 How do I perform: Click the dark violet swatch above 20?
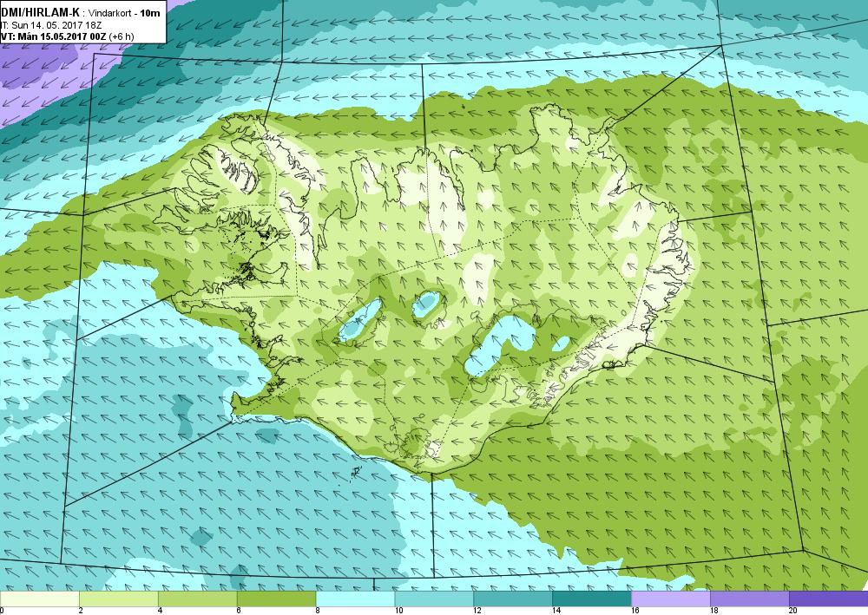829,599
